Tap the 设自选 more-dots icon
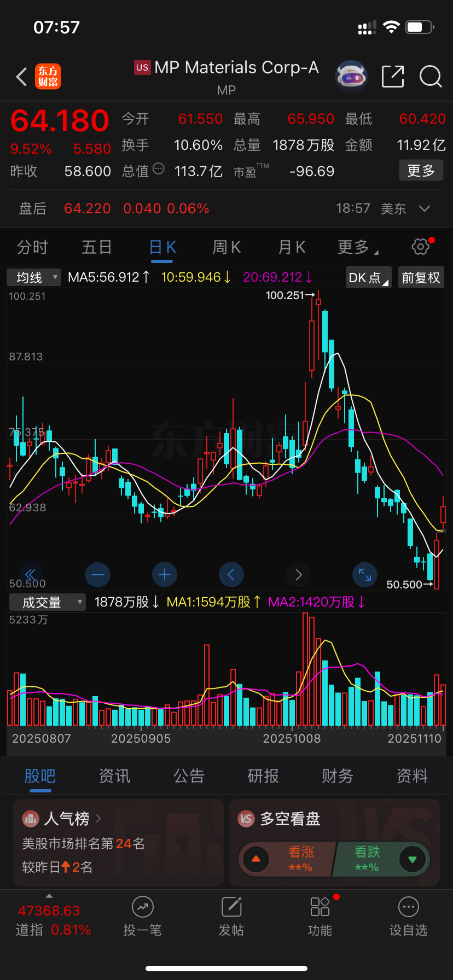This screenshot has width=453, height=980. (409, 907)
